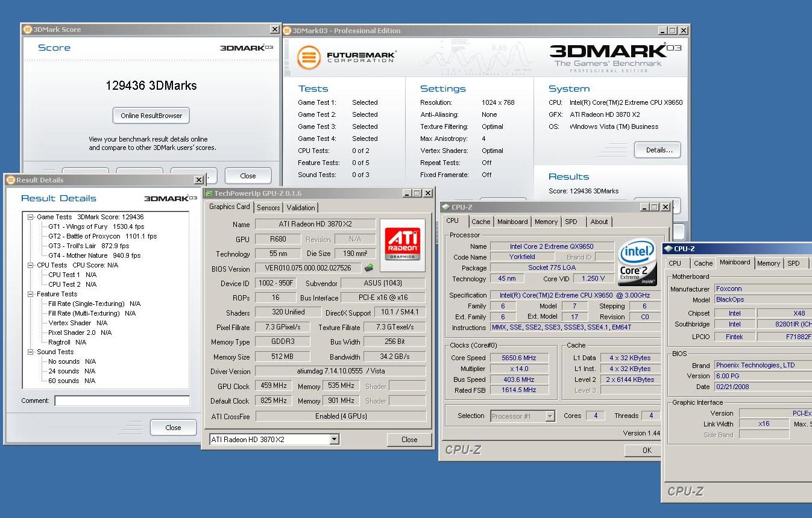Image resolution: width=812 pixels, height=518 pixels.
Task: Open the Memory tab in middle CPU-Z window
Action: pyautogui.click(x=546, y=222)
